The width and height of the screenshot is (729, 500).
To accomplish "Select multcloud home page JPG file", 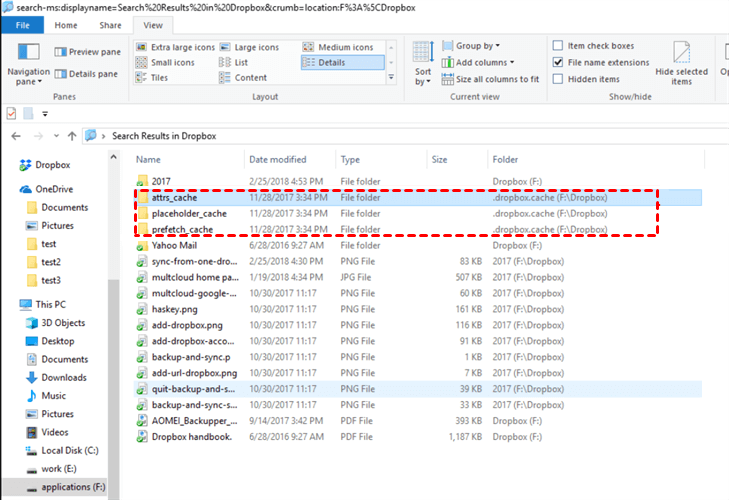I will tap(418, 277).
